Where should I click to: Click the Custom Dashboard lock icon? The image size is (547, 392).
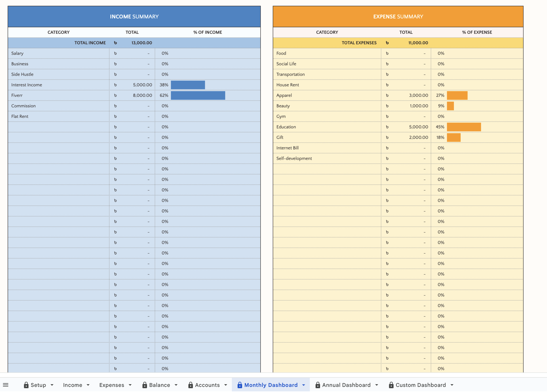coord(391,385)
